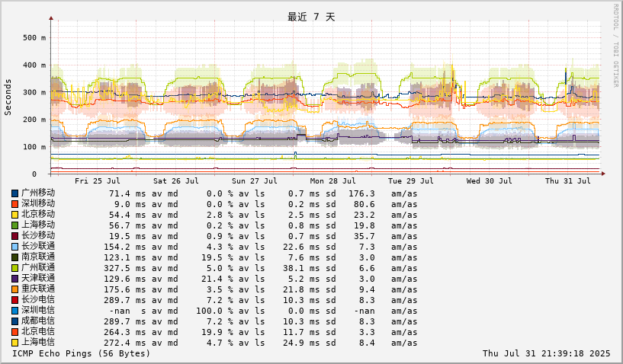Click the 长沙联通 legend label
Image resolution: width=623 pixels, height=364 pixels.
(38, 246)
